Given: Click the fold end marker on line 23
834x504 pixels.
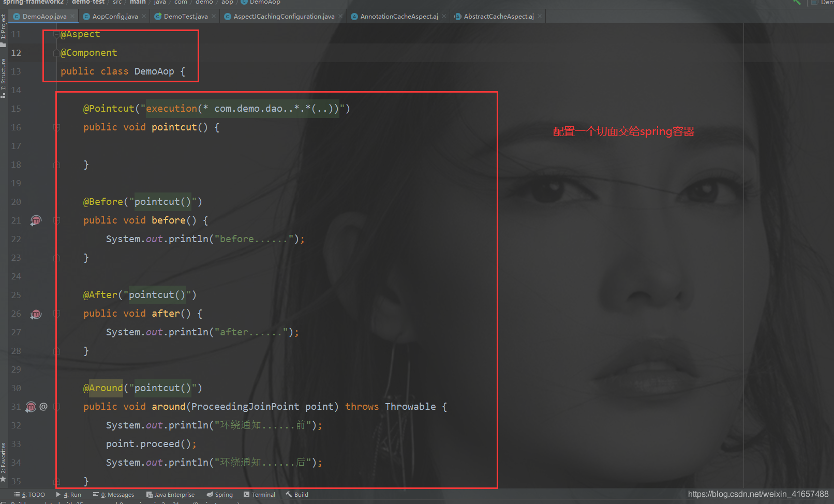Looking at the screenshot, I should pyautogui.click(x=56, y=258).
